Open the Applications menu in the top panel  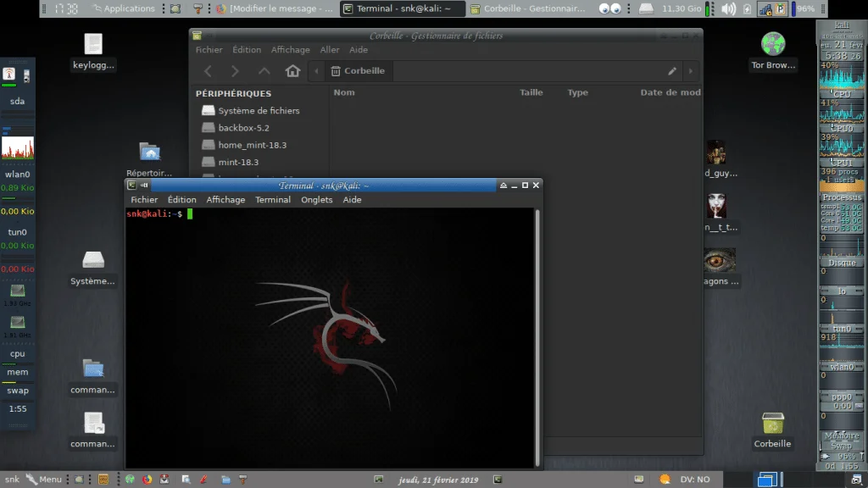point(124,8)
